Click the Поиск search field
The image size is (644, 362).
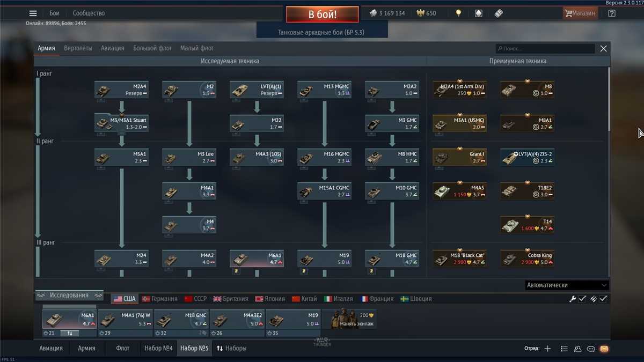point(545,49)
